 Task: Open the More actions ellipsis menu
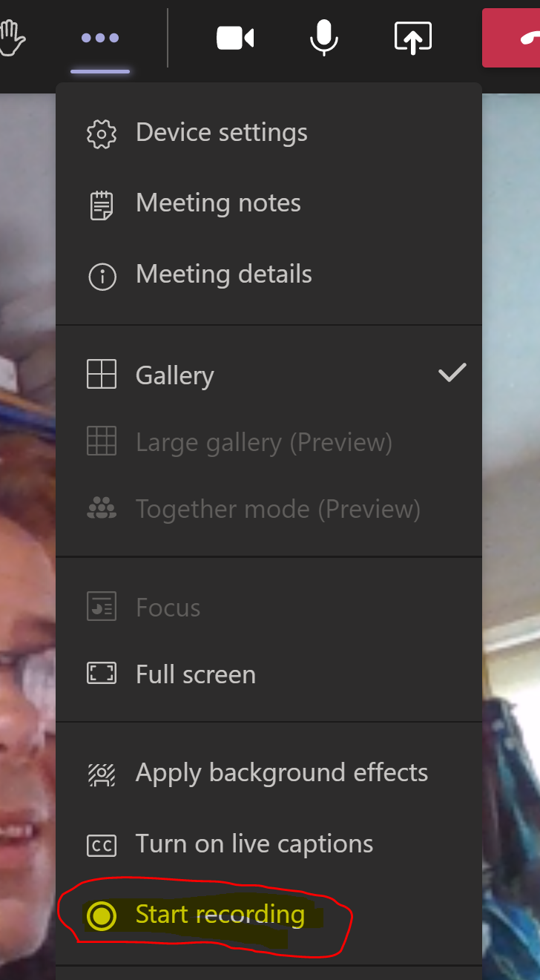100,38
